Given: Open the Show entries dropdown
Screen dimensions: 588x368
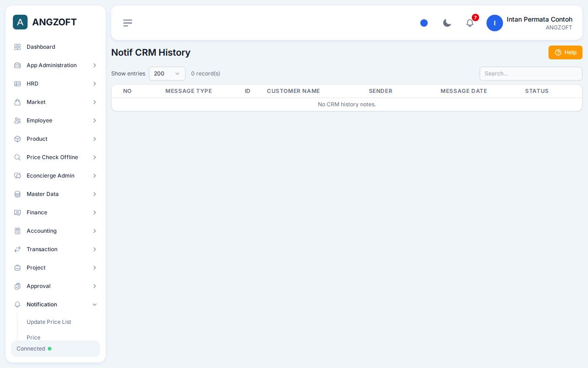Looking at the screenshot, I should (167, 74).
